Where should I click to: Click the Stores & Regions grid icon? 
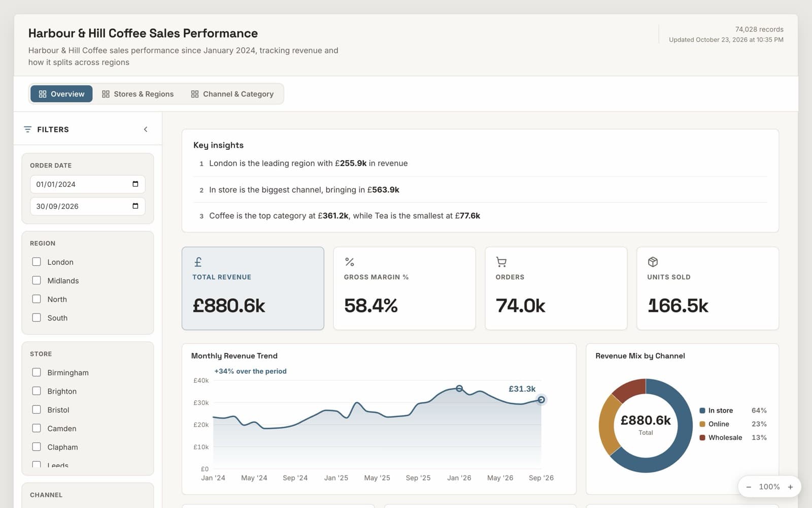tap(106, 94)
